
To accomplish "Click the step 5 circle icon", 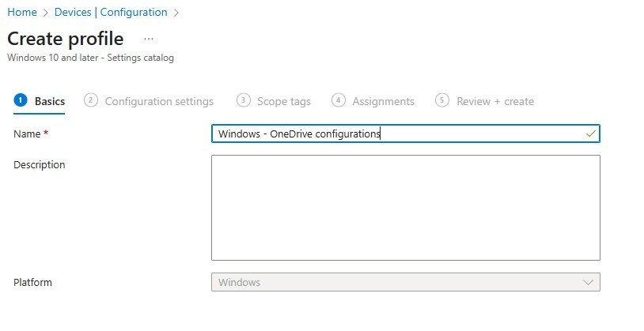I will (442, 100).
